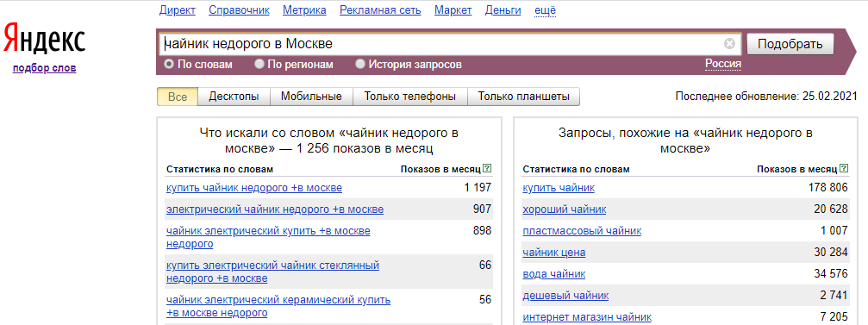Screen dimensions: 868x325
Task: Click the right 'Статистика по словам' column header
Action: click(x=576, y=169)
